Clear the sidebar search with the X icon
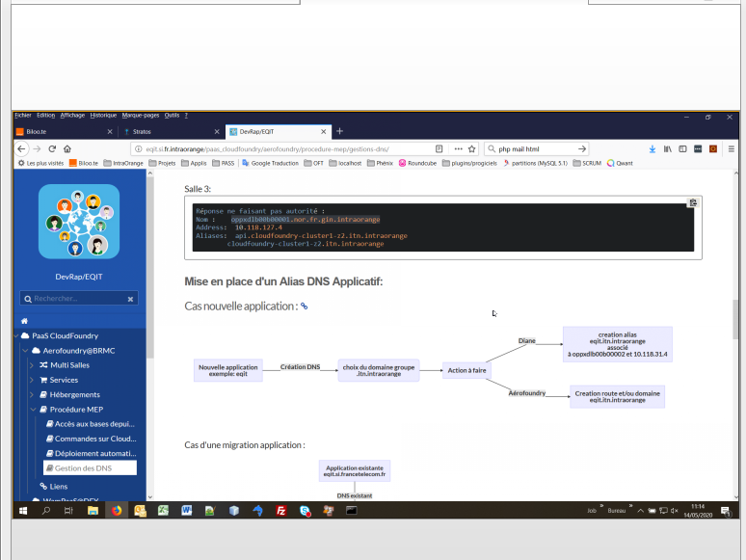The image size is (746, 560). coord(131,300)
